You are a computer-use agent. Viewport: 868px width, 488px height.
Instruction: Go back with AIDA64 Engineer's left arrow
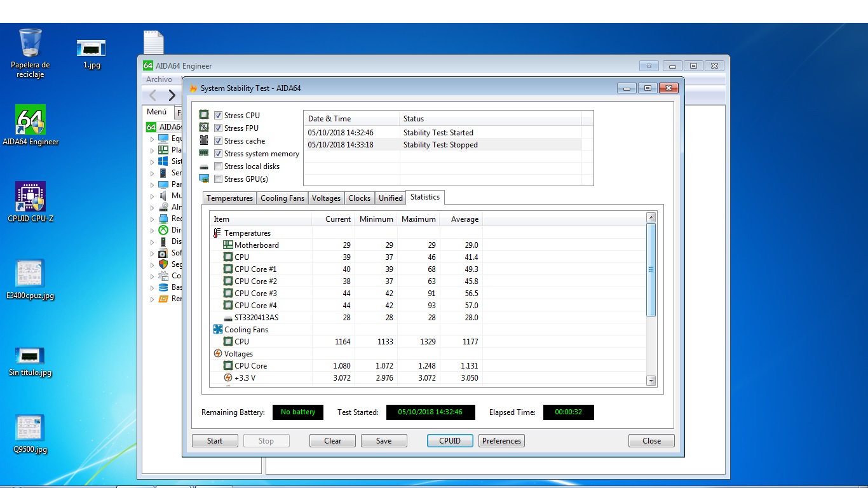tap(153, 96)
